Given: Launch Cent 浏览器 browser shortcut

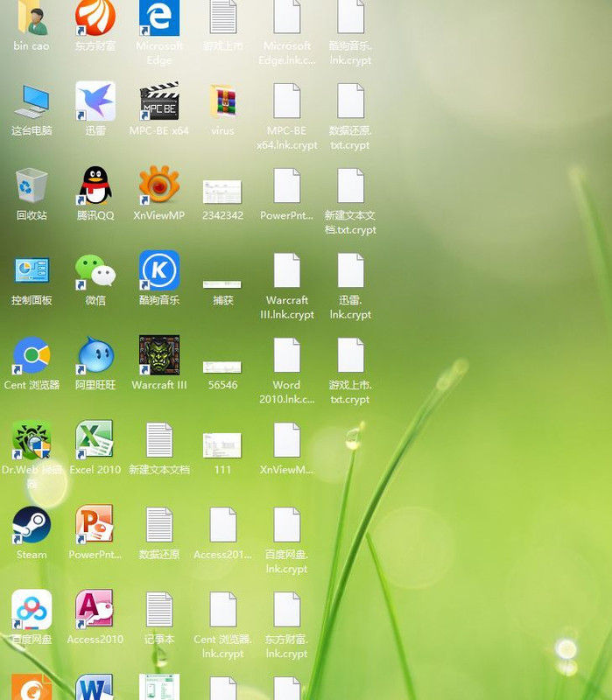Looking at the screenshot, I should (x=32, y=355).
